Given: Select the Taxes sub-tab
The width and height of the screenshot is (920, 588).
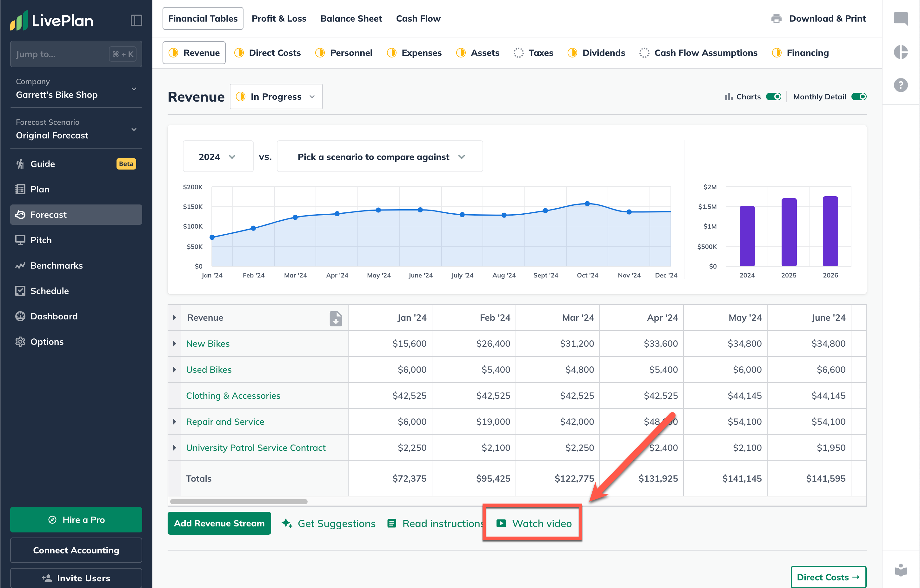Looking at the screenshot, I should point(533,53).
